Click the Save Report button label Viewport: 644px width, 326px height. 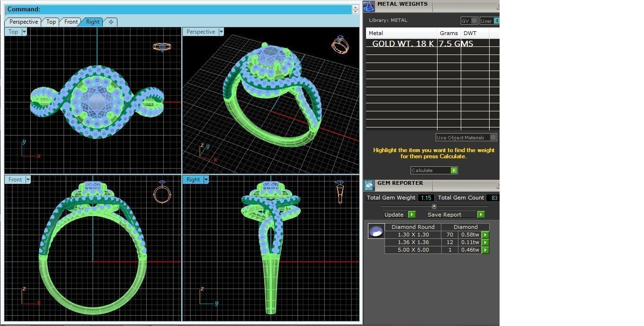pos(444,215)
